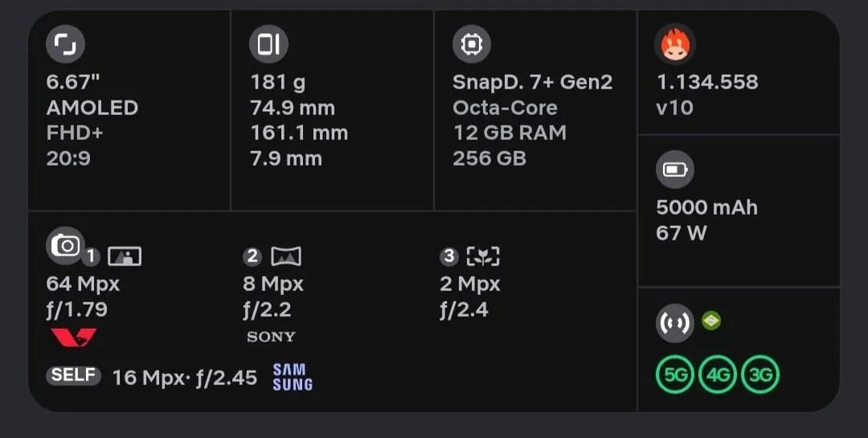868x438 pixels.
Task: Click the battery icon
Action: [x=675, y=170]
